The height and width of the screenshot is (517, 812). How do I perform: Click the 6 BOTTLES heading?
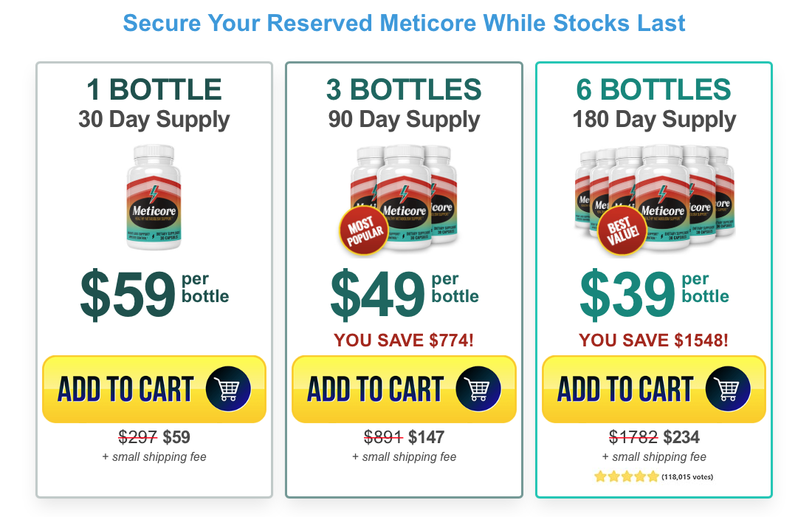coord(654,90)
